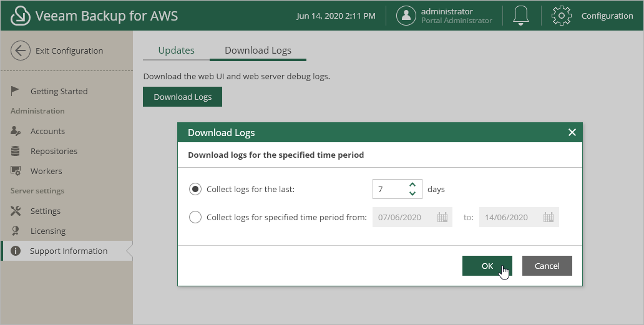Open calendar picker for the to date

[549, 217]
